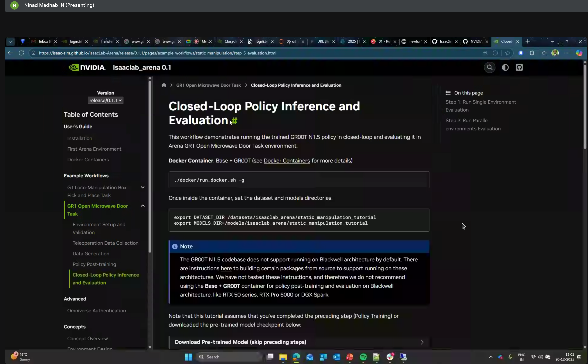
Task: Click heading anchor hash symbol
Action: (x=234, y=120)
